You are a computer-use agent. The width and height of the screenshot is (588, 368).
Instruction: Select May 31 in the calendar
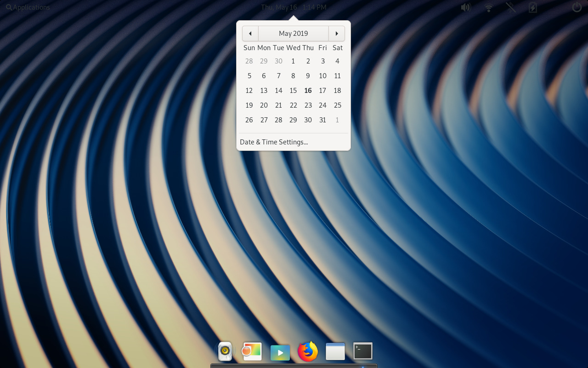322,120
